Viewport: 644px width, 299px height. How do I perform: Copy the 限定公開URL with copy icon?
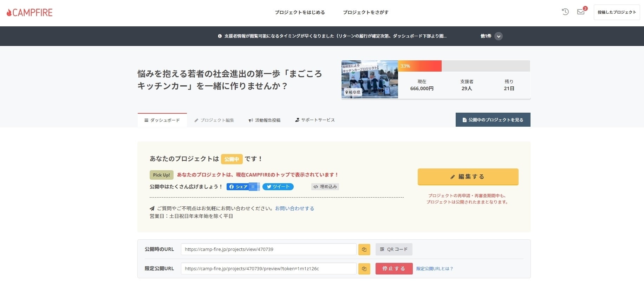click(x=364, y=269)
